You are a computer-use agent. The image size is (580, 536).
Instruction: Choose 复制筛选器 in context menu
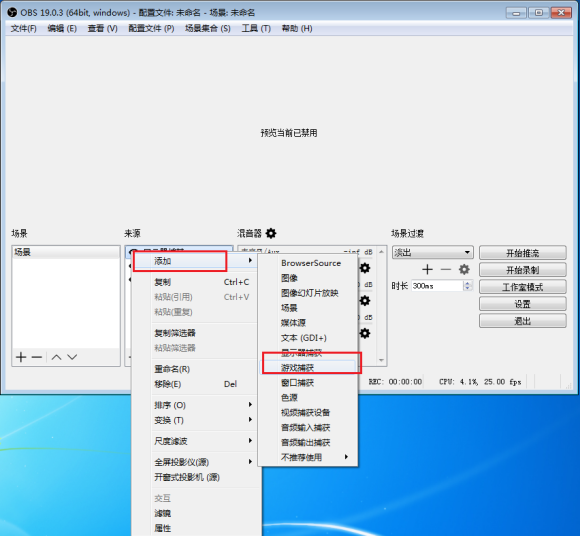pos(195,333)
